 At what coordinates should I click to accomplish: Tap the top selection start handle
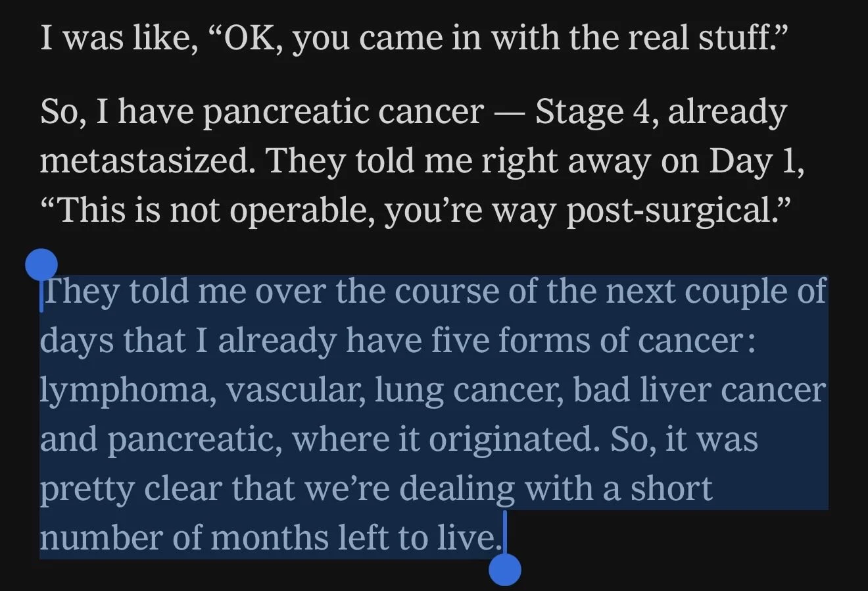click(x=41, y=264)
